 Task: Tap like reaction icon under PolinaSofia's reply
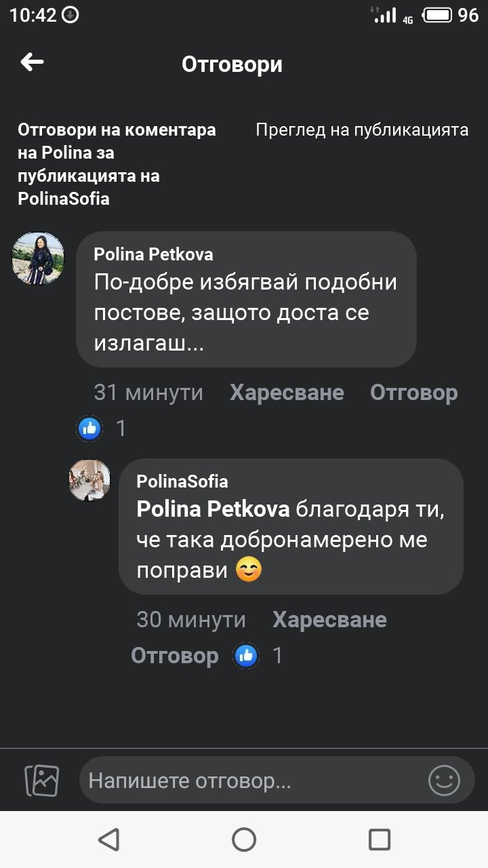246,655
